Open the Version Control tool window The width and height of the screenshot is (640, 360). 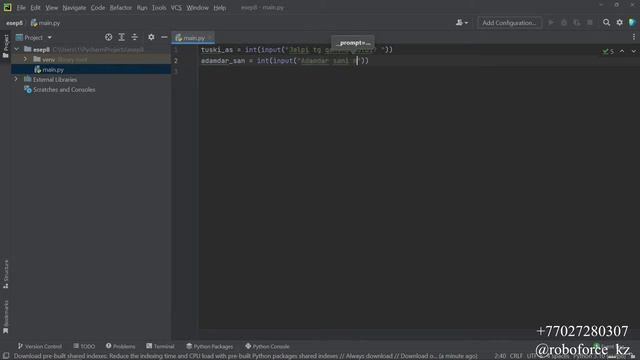(x=40, y=346)
